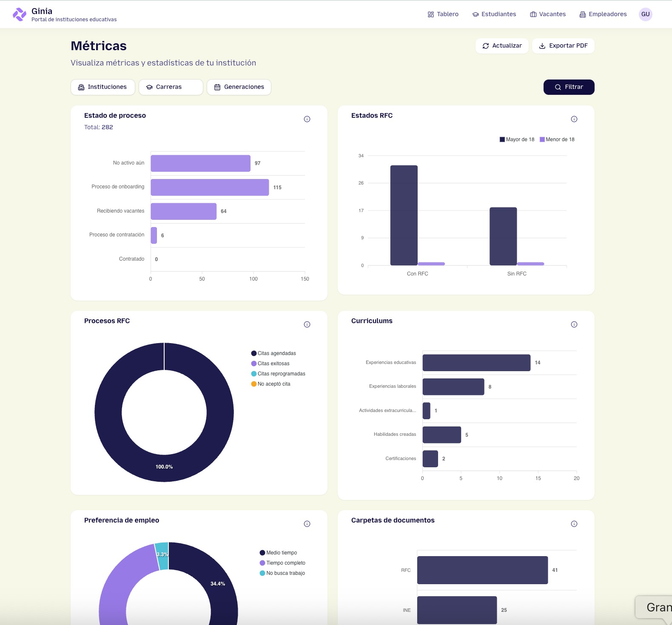Click the Actividades extracurricula... label
Screen dimensions: 672x625
point(387,411)
